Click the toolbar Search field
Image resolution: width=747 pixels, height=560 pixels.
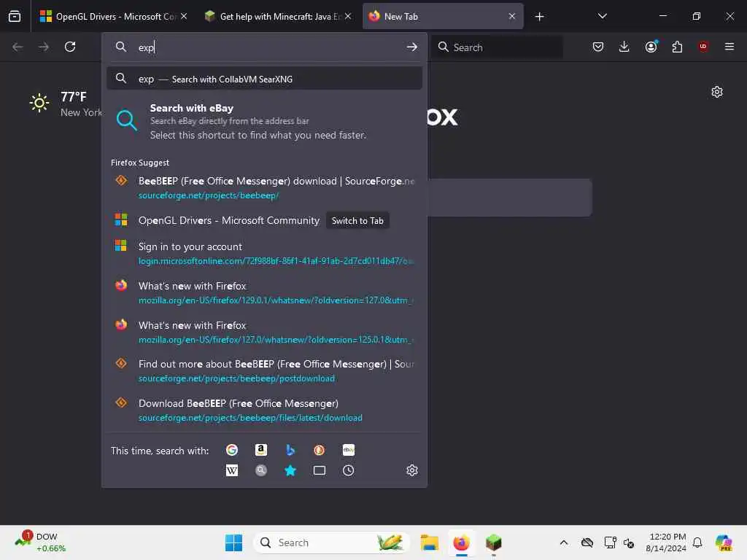pyautogui.click(x=497, y=47)
